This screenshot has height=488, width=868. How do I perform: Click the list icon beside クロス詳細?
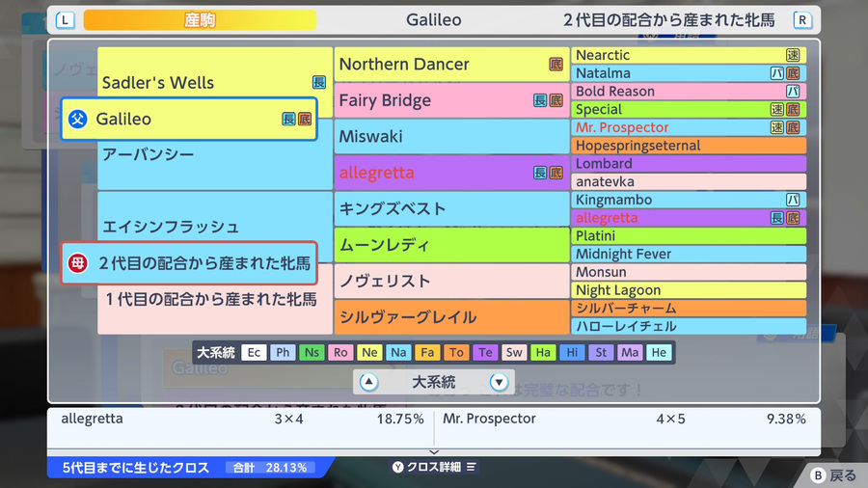pyautogui.click(x=471, y=467)
